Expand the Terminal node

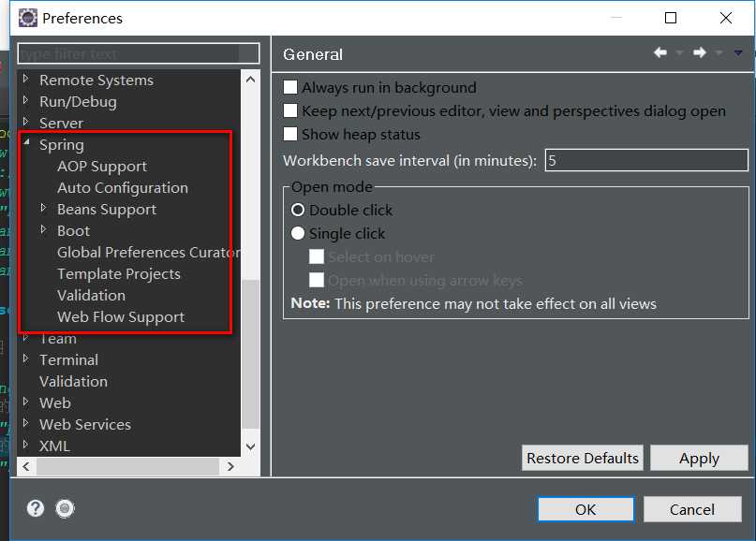click(x=26, y=358)
